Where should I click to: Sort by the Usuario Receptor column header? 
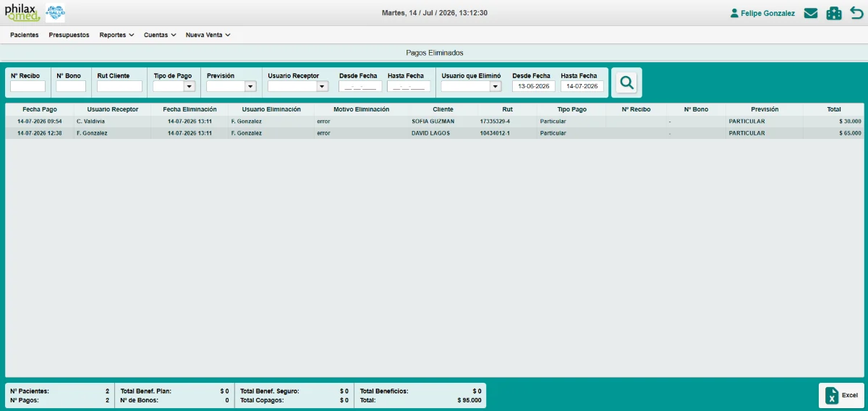[112, 109]
